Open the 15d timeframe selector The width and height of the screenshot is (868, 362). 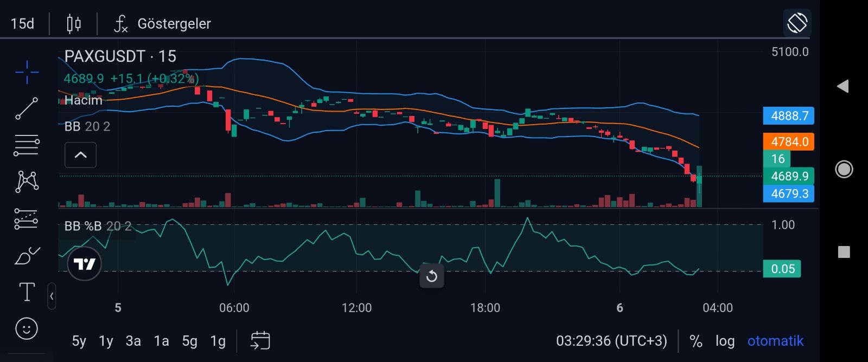(23, 24)
